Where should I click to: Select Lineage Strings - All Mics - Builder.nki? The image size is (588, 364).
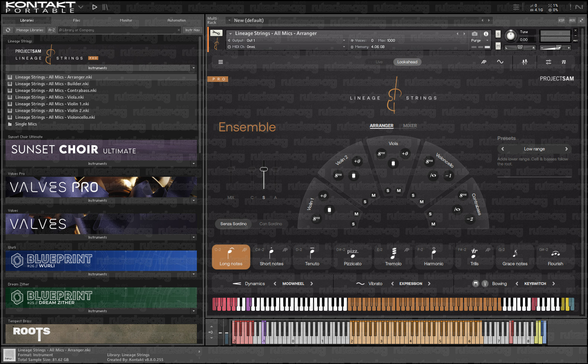(x=52, y=84)
